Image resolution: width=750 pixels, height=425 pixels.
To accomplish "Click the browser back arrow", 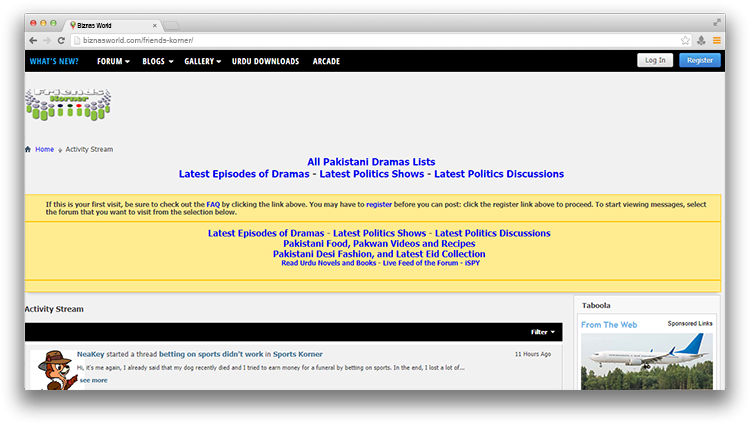I will point(33,40).
